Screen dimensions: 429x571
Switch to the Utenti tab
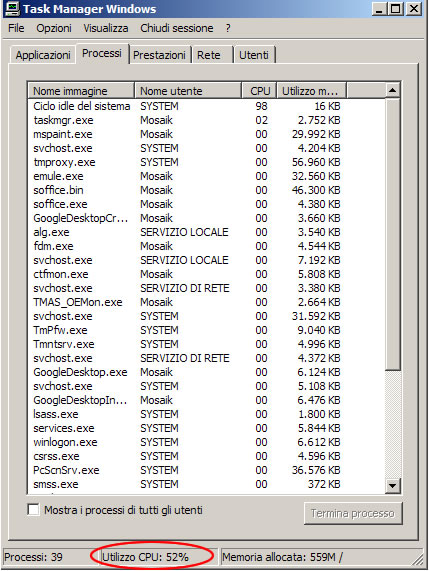click(254, 55)
